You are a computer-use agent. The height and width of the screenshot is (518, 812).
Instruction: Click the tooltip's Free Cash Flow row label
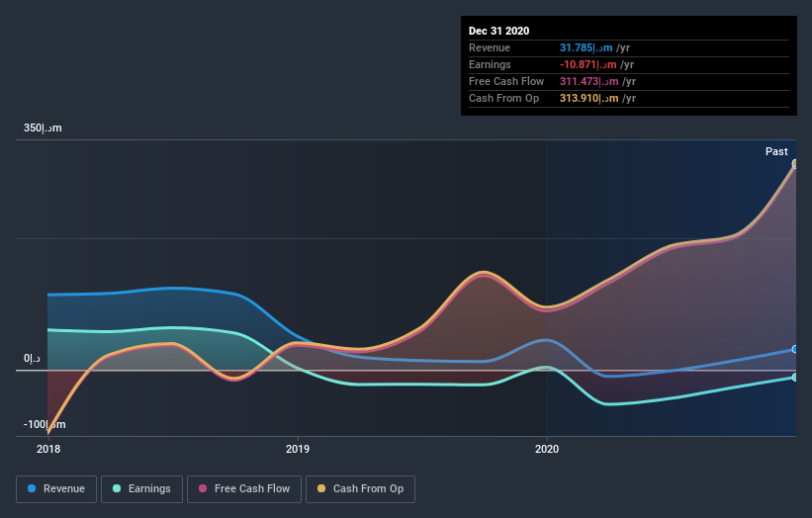pyautogui.click(x=506, y=82)
